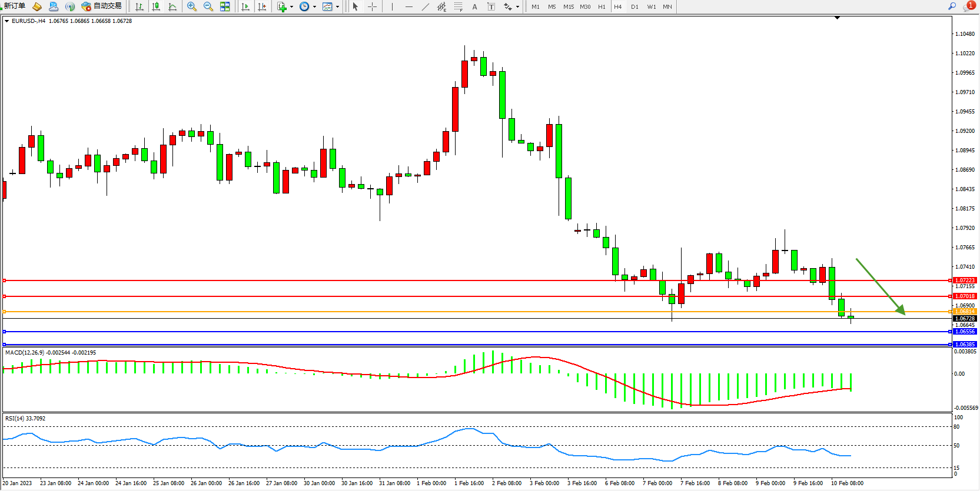This screenshot has width=980, height=491.
Task: Select the Crosshair tool
Action: [372, 6]
